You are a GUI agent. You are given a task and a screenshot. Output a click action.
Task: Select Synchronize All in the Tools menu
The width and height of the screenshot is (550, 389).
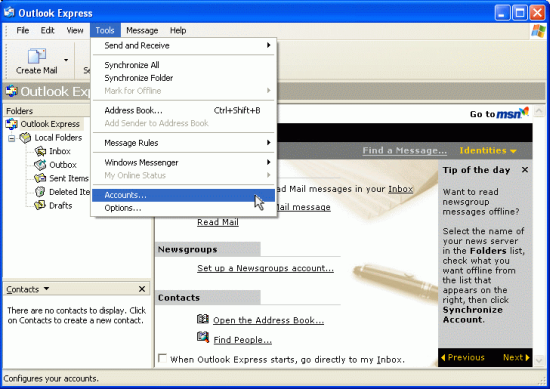click(183, 65)
